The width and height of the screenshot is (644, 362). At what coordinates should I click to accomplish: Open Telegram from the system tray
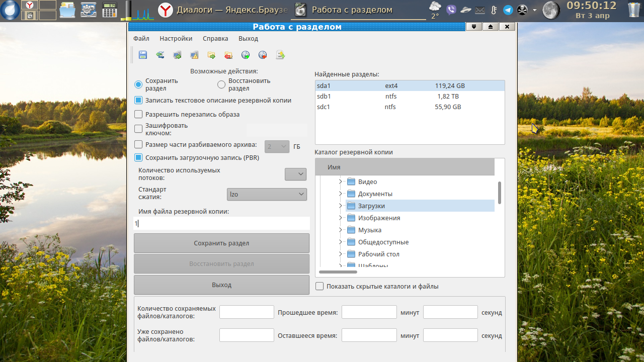[508, 10]
